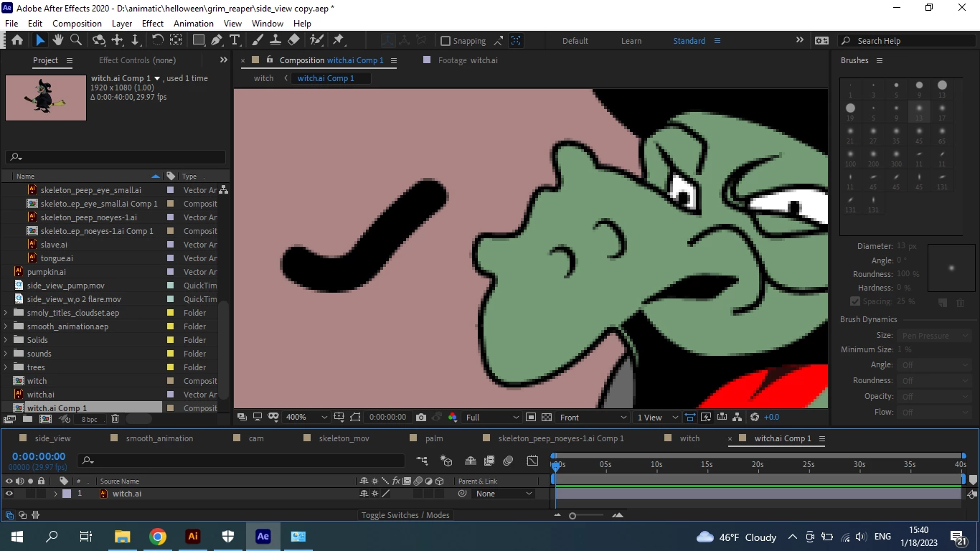Create a new folder in Project panel
This screenshot has width=980, height=551.
point(27,419)
